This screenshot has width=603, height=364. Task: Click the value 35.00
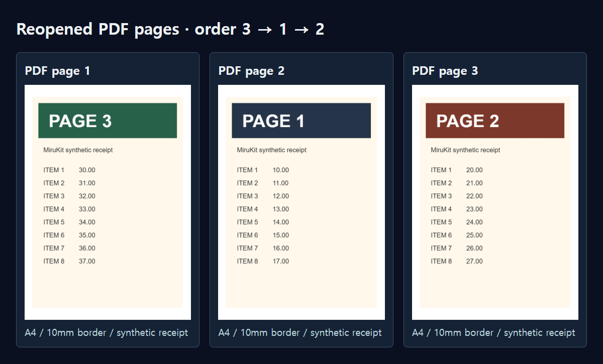pyautogui.click(x=87, y=235)
